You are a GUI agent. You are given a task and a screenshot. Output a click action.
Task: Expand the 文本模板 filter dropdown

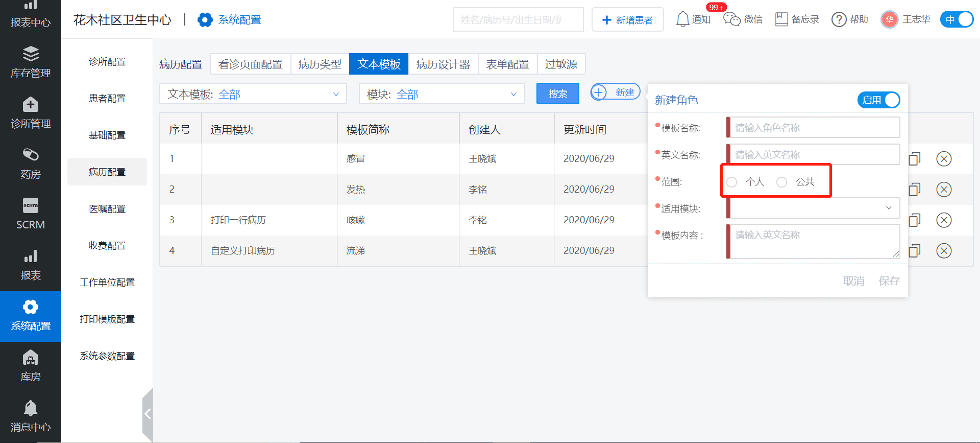tap(253, 94)
